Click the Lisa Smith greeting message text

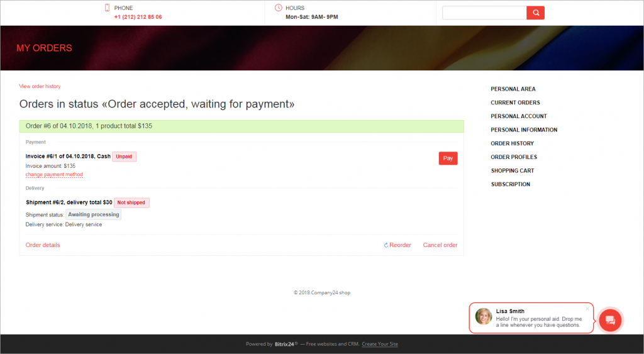538,322
